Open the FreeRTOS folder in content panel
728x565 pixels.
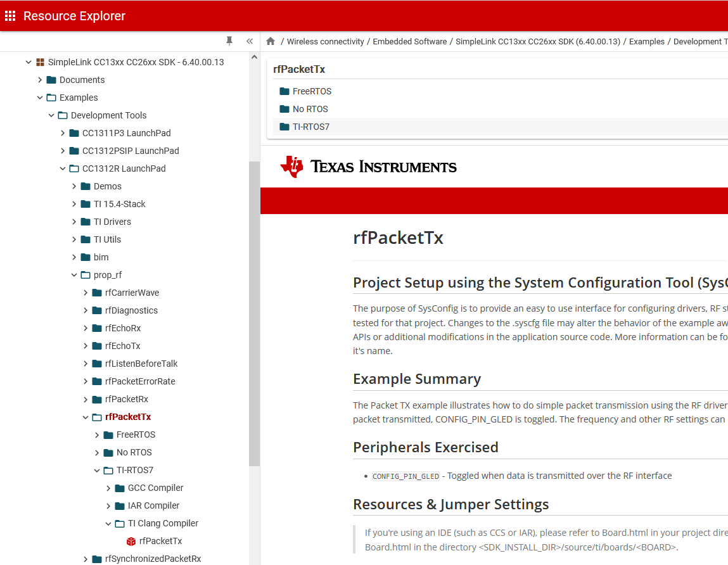311,91
